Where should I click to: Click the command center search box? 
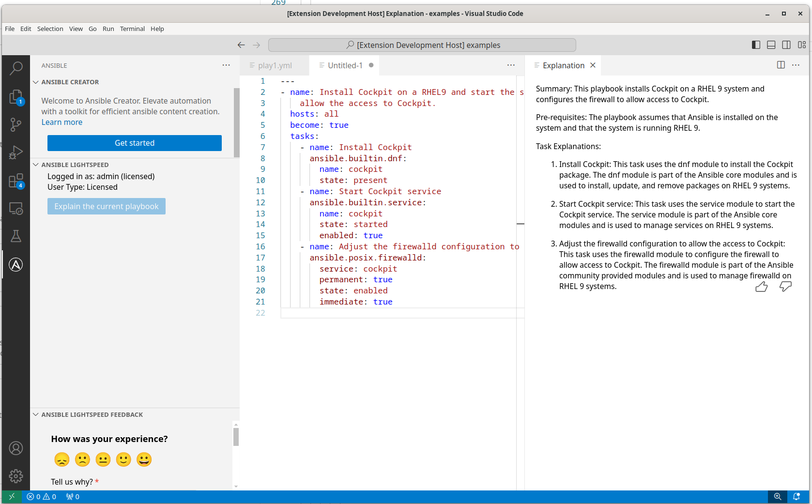click(422, 45)
